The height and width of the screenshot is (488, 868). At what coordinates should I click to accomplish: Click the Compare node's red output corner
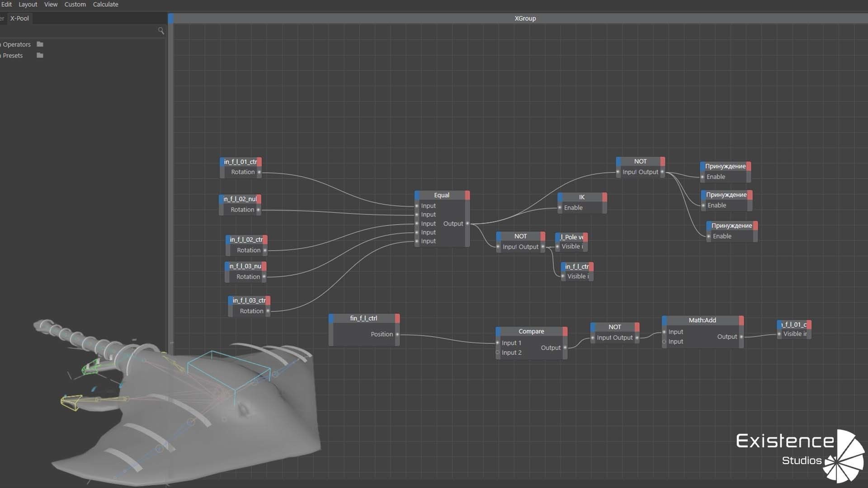click(565, 331)
